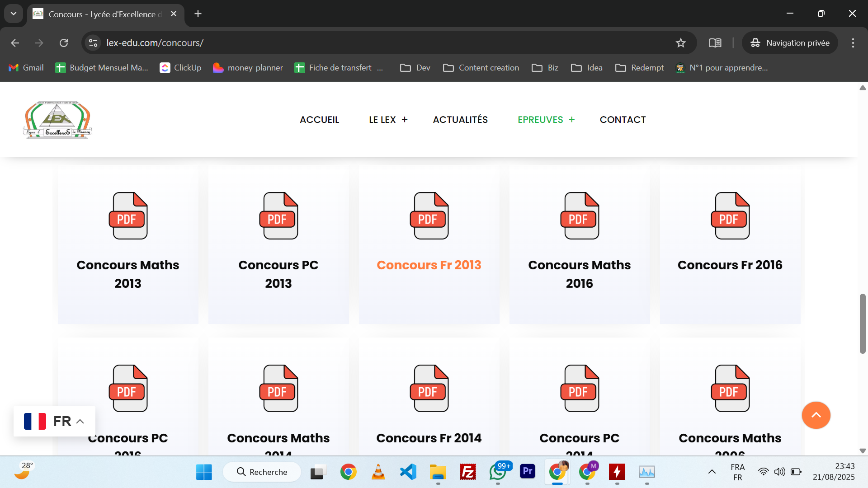Go to the ACTUALITÉS menu item
This screenshot has width=868, height=488.
[460, 120]
